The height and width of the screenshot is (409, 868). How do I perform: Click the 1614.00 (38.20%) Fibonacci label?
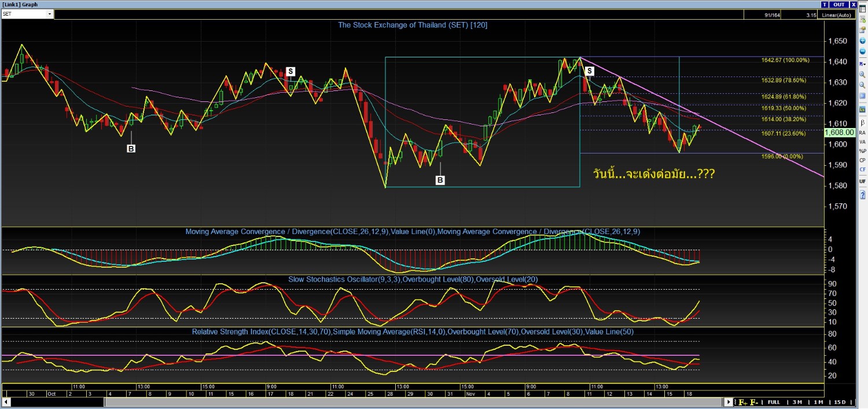point(784,119)
